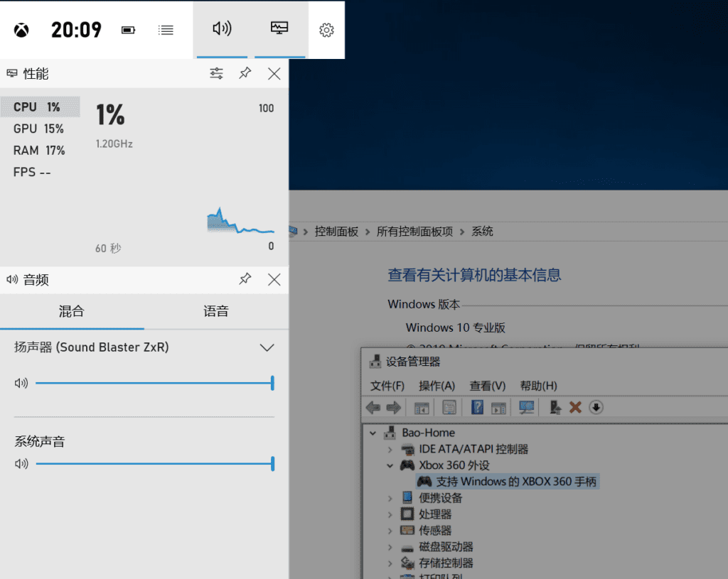Pin the Performance (性能) widget
The height and width of the screenshot is (579, 728).
tap(245, 73)
